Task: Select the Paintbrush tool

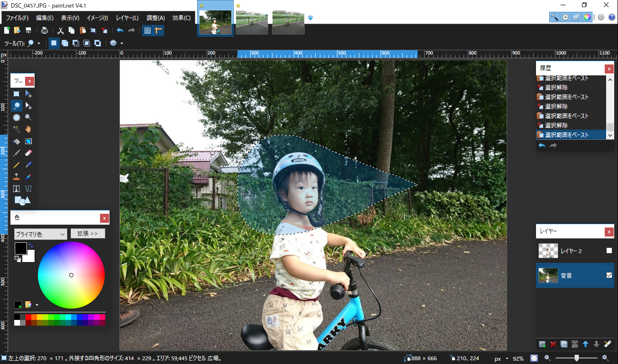Action: pos(17,153)
